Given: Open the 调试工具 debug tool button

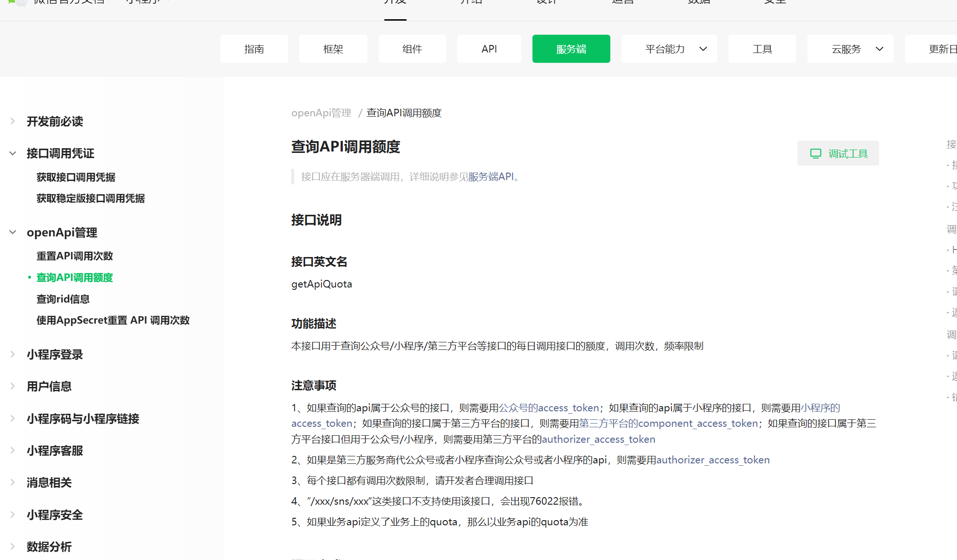Looking at the screenshot, I should 838,153.
